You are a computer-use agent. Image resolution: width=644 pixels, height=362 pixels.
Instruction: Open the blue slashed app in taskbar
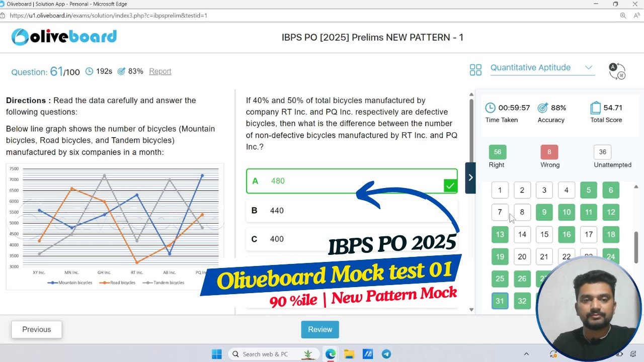pyautogui.click(x=368, y=354)
